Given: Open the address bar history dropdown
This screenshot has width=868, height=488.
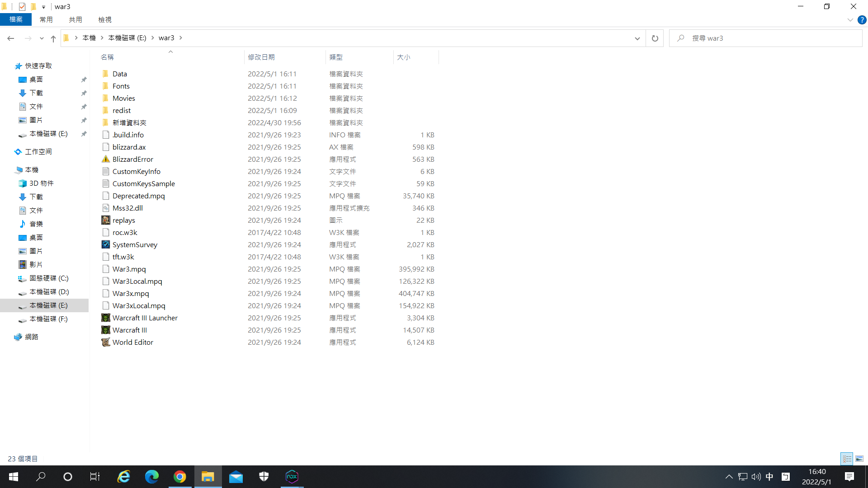Looking at the screenshot, I should click(637, 38).
